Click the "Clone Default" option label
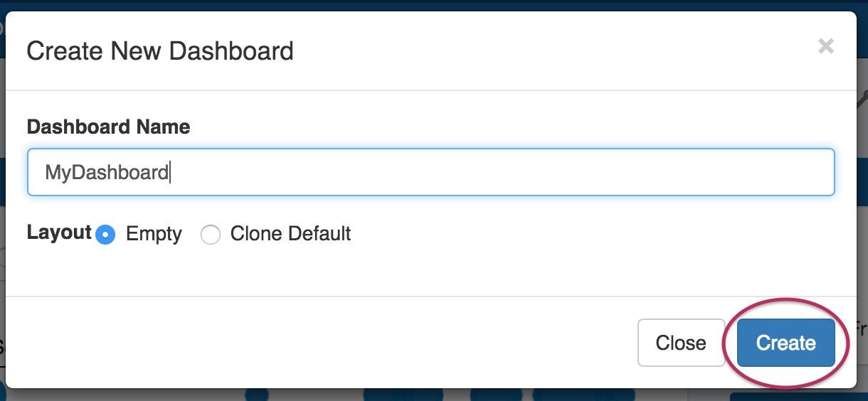This screenshot has width=868, height=401. click(290, 234)
